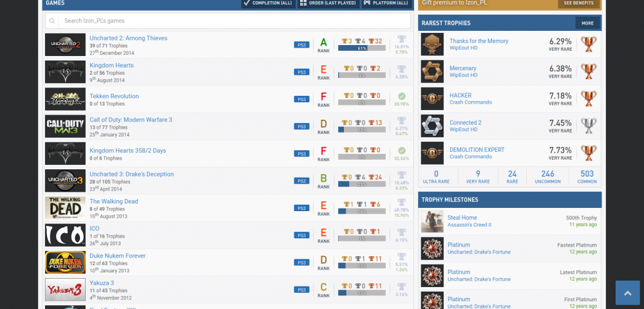Click the Call of Duty MW3 game thumbnail

click(x=65, y=126)
